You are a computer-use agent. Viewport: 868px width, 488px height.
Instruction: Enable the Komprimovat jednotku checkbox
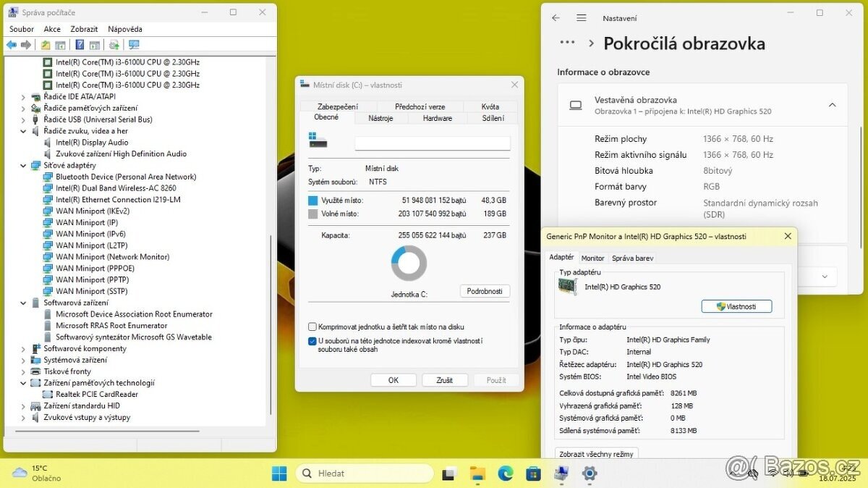(312, 327)
